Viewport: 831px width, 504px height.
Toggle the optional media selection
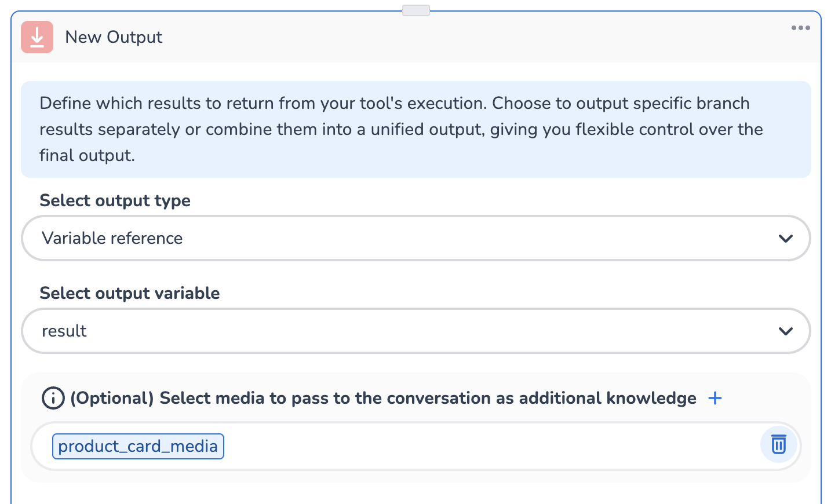[715, 398]
